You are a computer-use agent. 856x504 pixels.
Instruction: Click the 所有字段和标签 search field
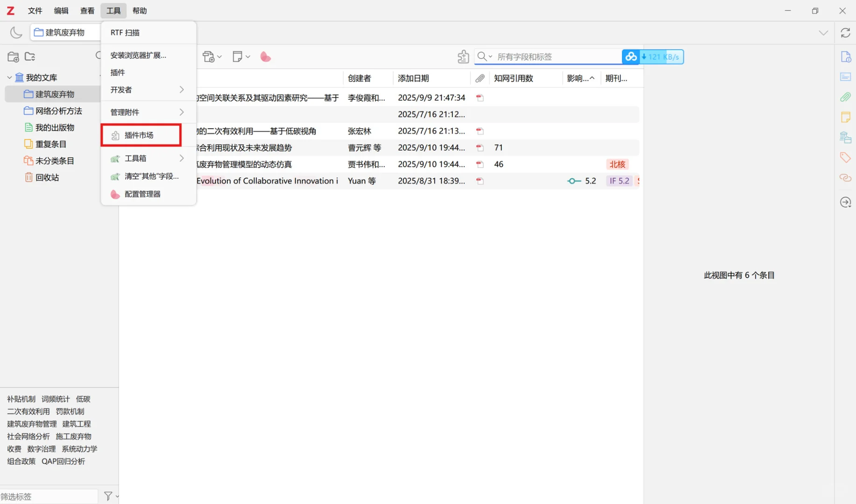click(x=537, y=56)
